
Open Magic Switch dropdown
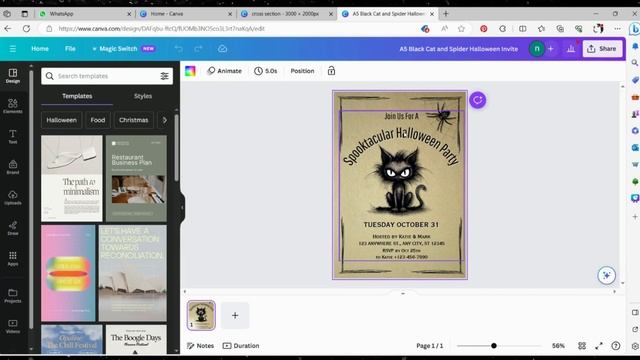[x=123, y=49]
